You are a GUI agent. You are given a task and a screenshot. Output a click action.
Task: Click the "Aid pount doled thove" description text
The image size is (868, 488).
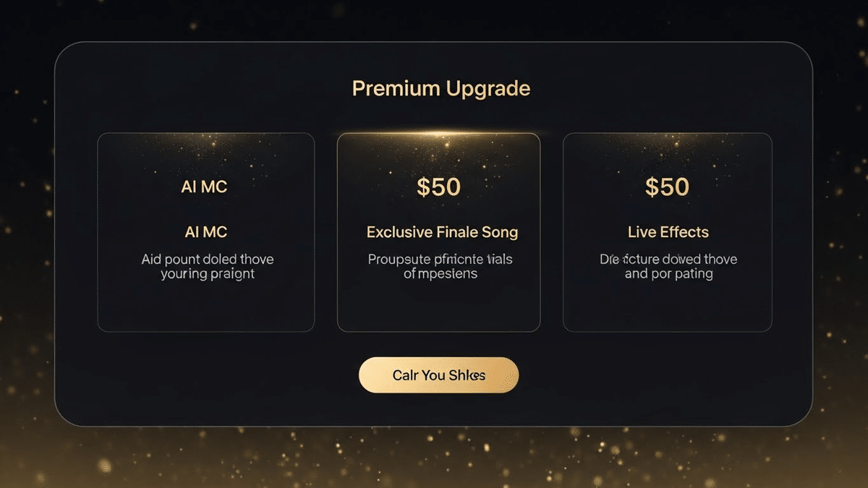[208, 259]
